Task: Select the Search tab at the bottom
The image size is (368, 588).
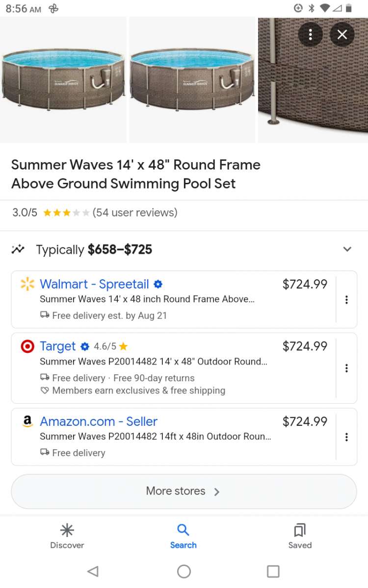Action: (184, 536)
